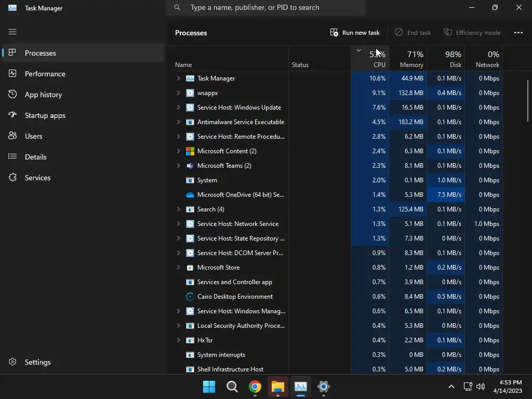The height and width of the screenshot is (399, 532).
Task: Open taskbar Search
Action: point(232,387)
